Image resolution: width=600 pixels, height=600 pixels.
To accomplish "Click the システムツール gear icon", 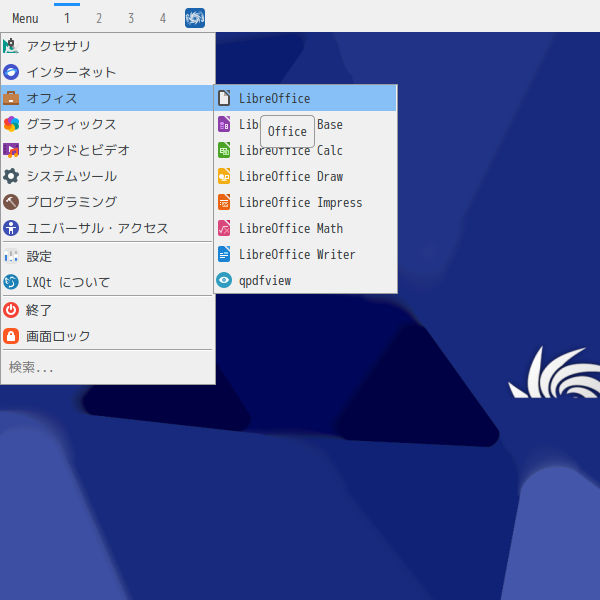I will 11,176.
